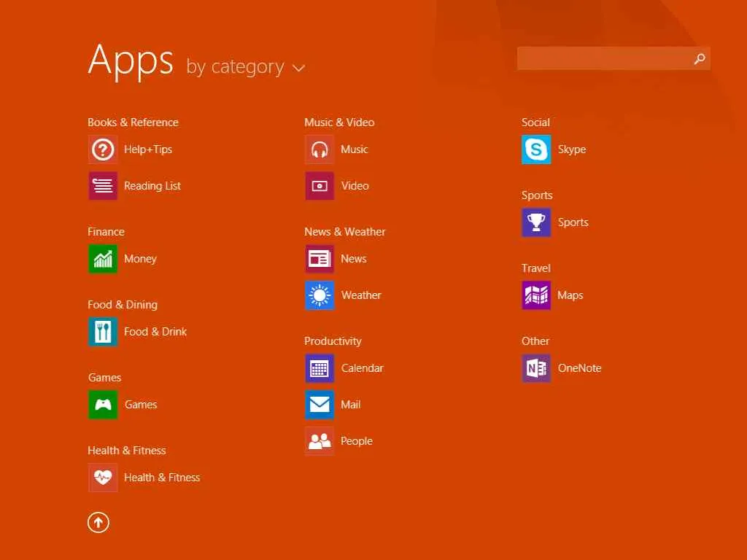Viewport: 747px width, 560px height.
Task: Open the Health & Fitness heart icon
Action: tap(103, 478)
